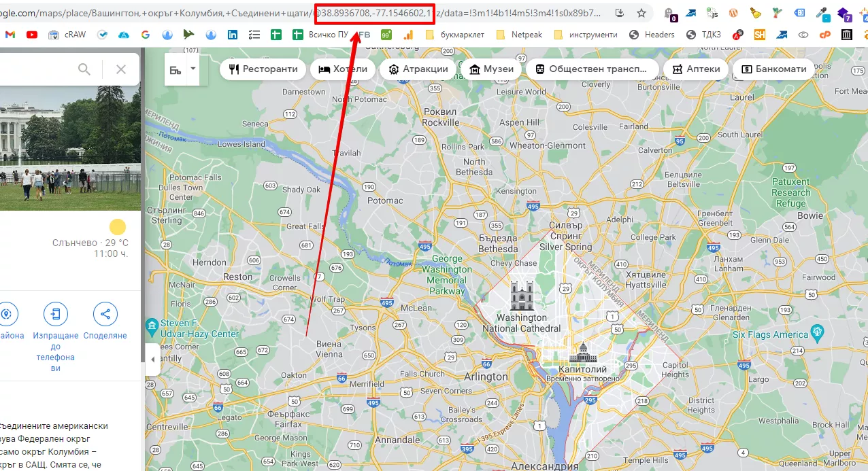Viewport: 868px width, 471px height.
Task: Click Washington National Cathedral map marker
Action: coord(522,296)
